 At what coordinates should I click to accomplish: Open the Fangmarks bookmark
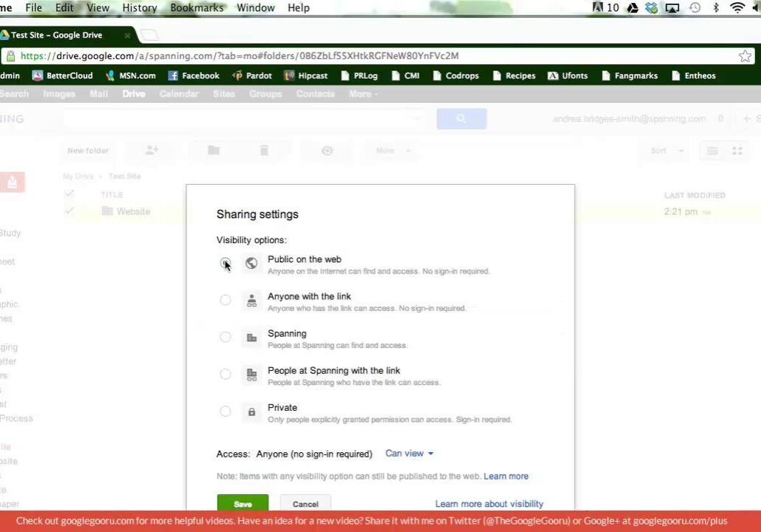coord(629,75)
